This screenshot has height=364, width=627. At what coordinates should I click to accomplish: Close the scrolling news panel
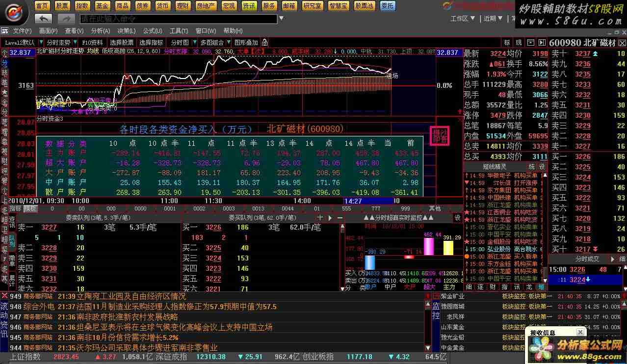point(4,296)
